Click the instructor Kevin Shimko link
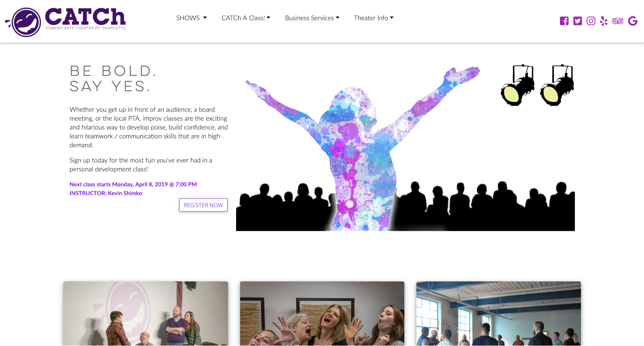644x346 pixels. pyautogui.click(x=106, y=193)
